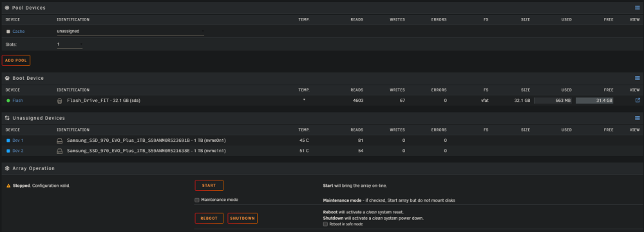Open the Flash device link

pyautogui.click(x=17, y=101)
